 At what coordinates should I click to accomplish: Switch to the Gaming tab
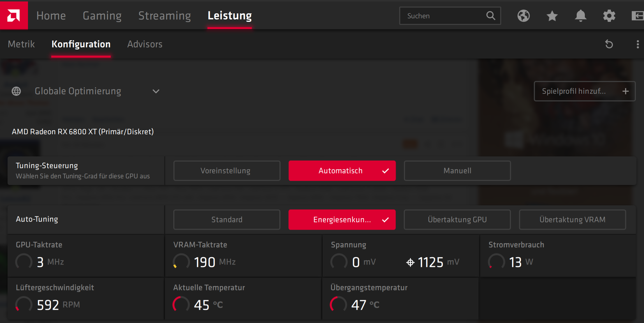[102, 16]
